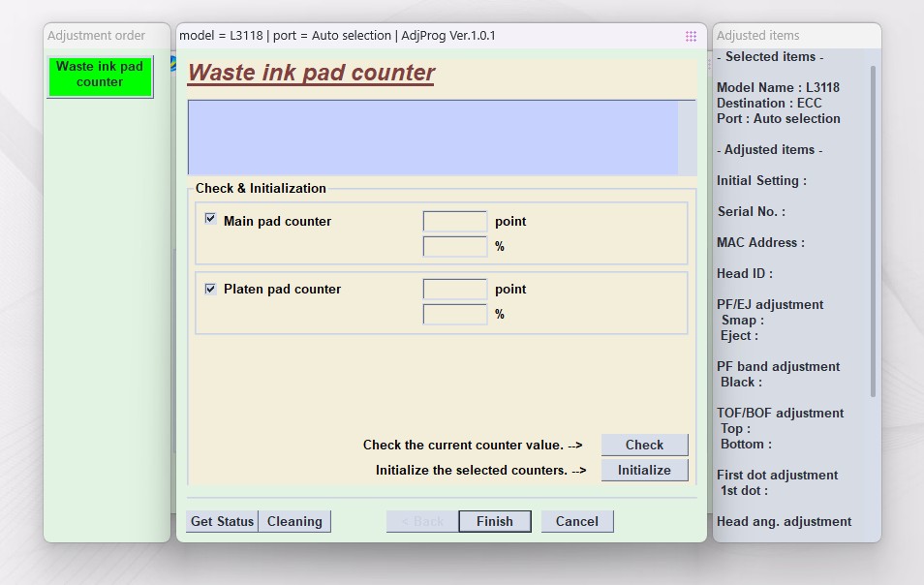Start the Cleaning function
Image resolution: width=924 pixels, height=585 pixels.
(294, 521)
